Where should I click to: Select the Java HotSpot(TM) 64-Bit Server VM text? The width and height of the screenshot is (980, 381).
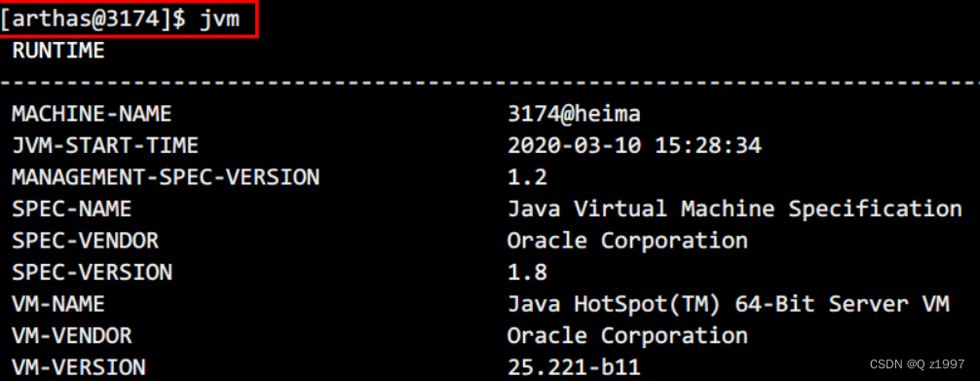coord(728,304)
